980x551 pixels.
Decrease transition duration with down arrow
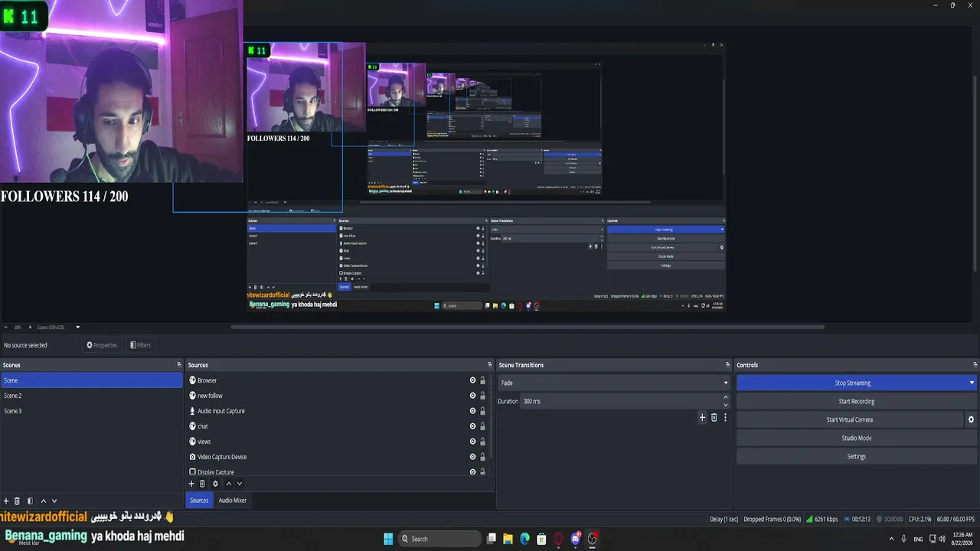point(726,405)
